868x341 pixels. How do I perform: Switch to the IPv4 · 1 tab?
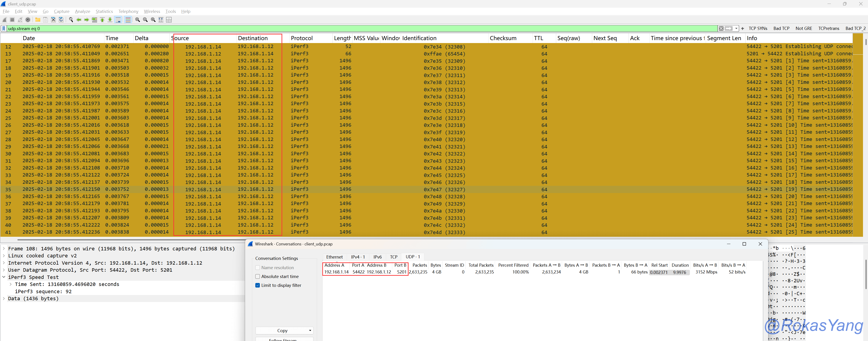pyautogui.click(x=358, y=257)
